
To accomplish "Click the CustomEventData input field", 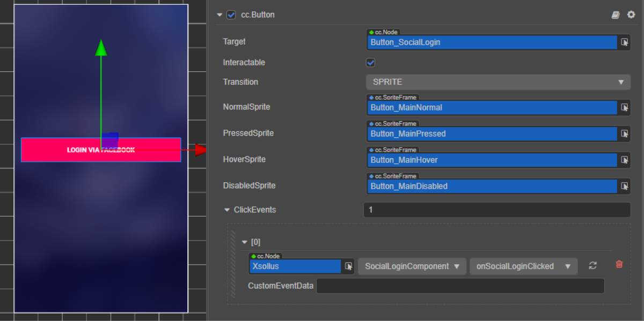I will (460, 286).
